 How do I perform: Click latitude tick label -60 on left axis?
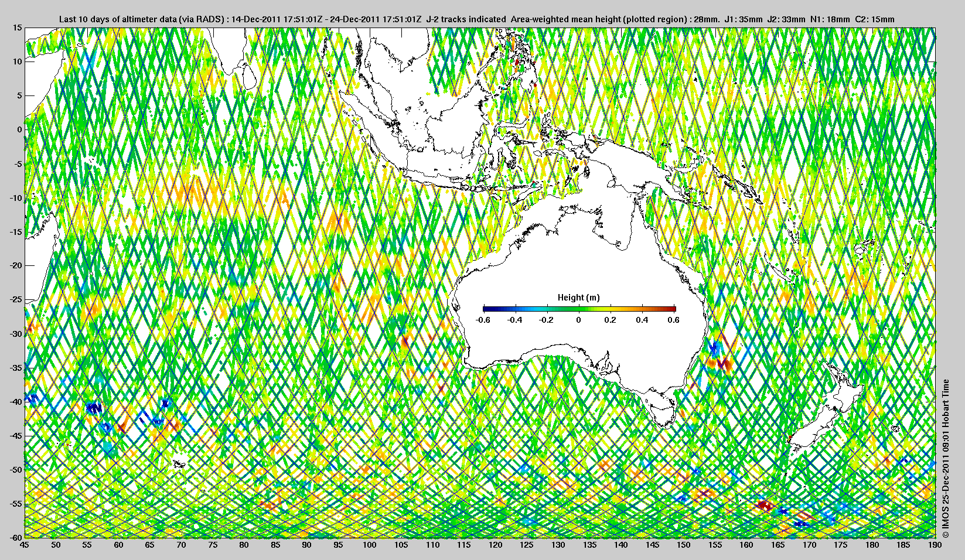click(15, 537)
